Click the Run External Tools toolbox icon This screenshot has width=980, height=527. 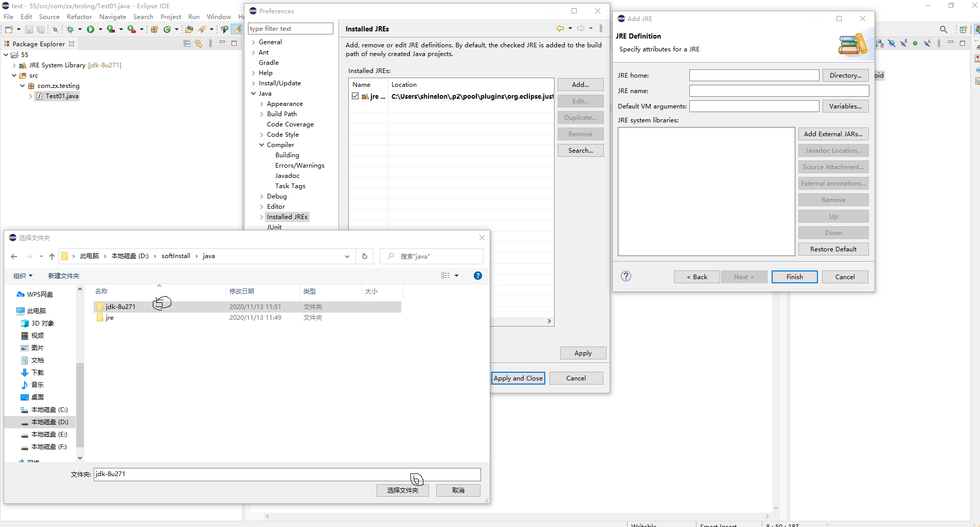tap(132, 29)
